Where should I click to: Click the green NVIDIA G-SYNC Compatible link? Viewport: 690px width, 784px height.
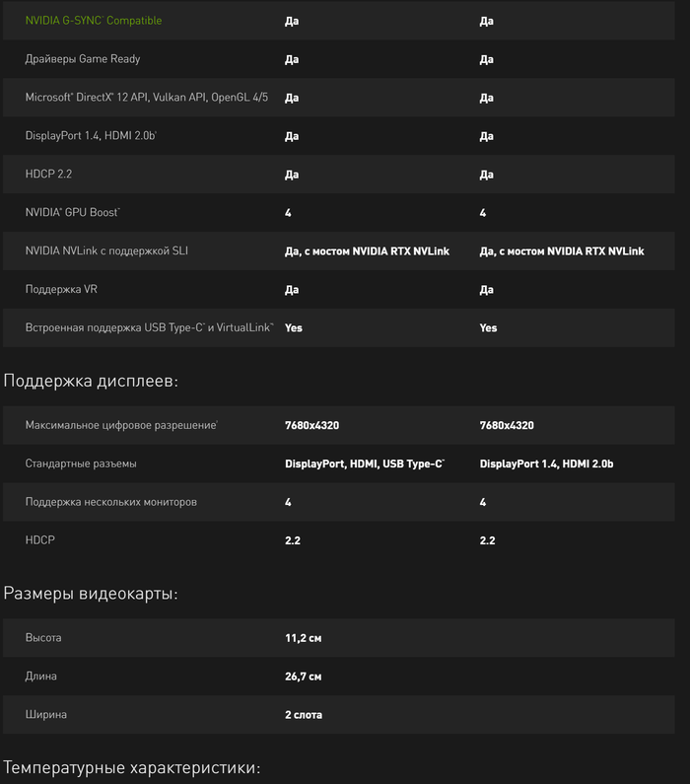tap(94, 21)
